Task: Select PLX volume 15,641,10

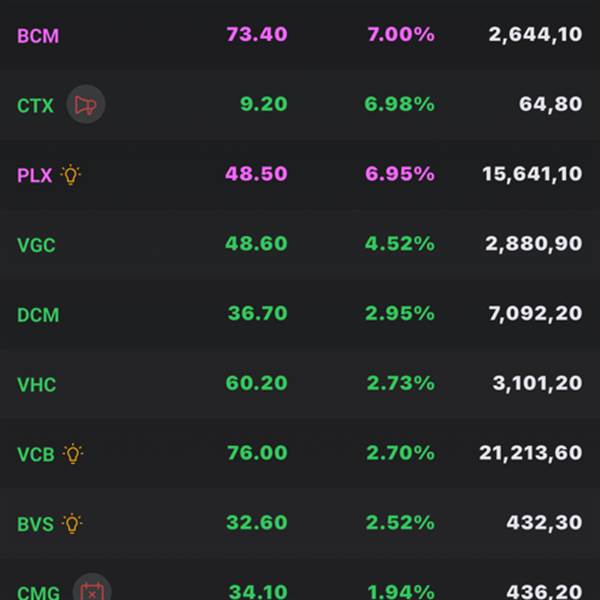Action: (531, 174)
